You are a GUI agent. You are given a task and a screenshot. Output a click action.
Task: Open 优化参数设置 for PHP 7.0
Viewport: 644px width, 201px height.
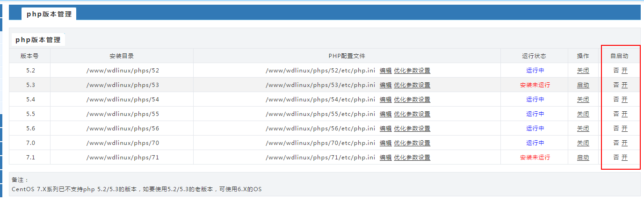[412, 143]
